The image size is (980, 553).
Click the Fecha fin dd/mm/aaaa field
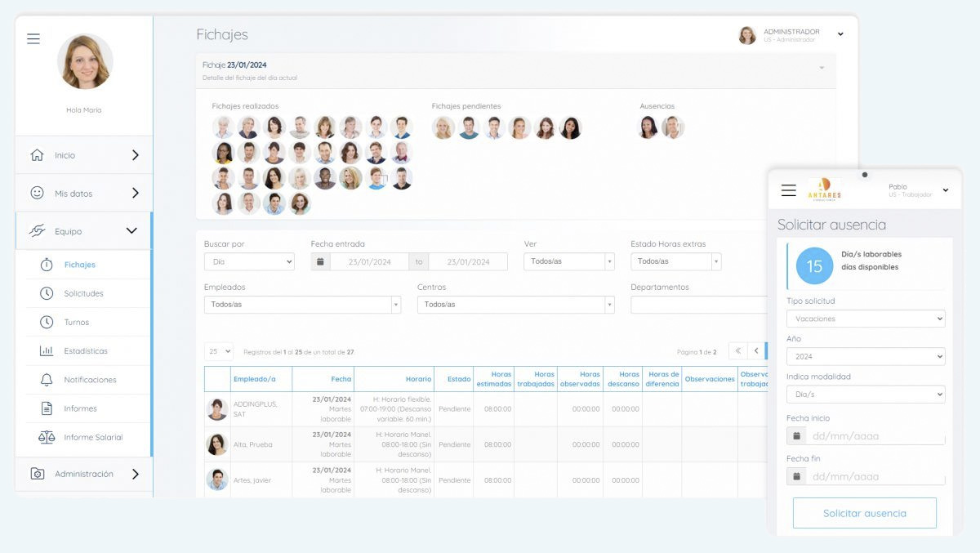875,475
